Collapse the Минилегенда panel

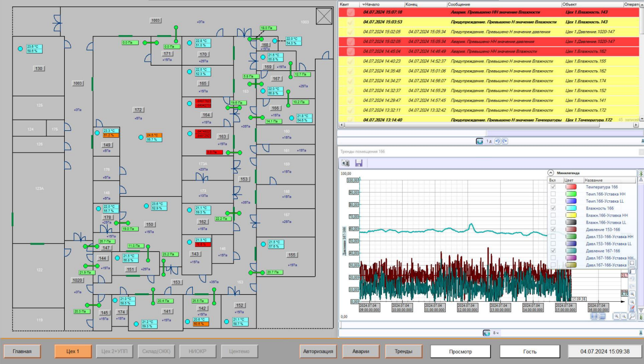coord(551,173)
